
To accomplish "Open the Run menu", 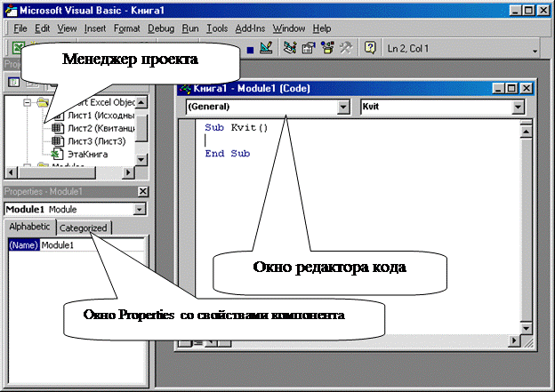I will pos(190,28).
